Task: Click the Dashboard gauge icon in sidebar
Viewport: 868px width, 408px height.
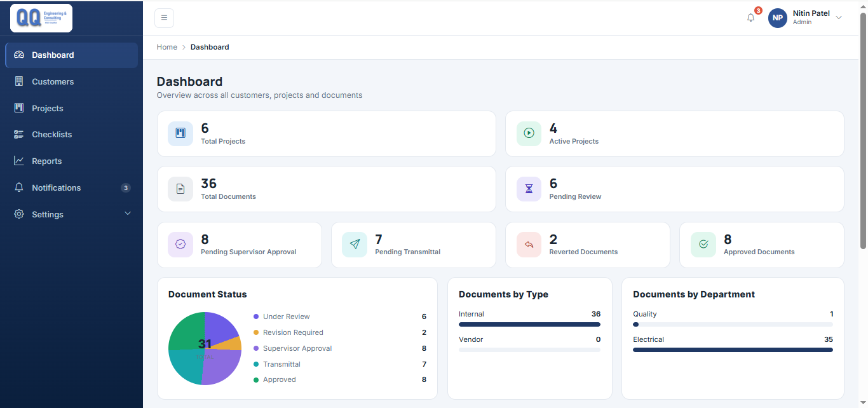Action: pos(19,55)
